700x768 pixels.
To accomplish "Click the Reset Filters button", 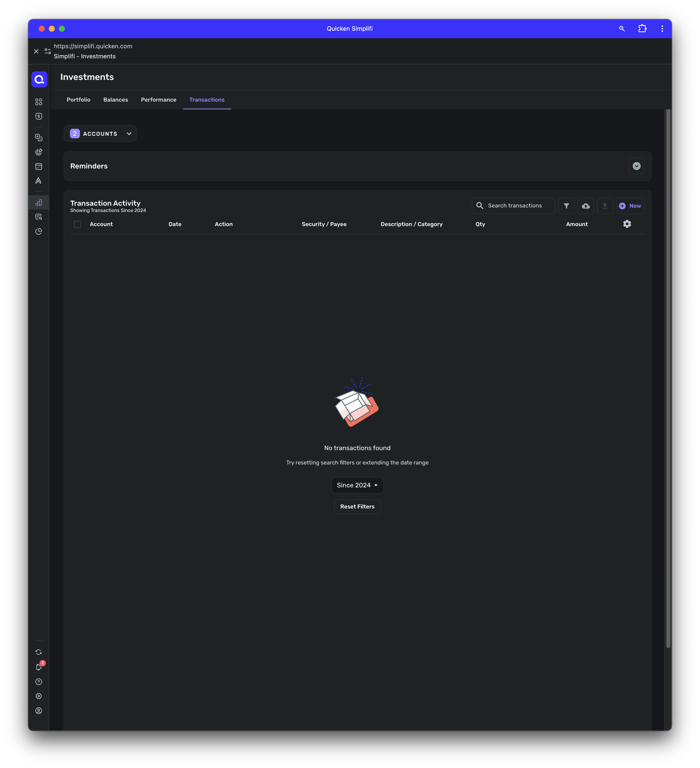I will coord(357,507).
